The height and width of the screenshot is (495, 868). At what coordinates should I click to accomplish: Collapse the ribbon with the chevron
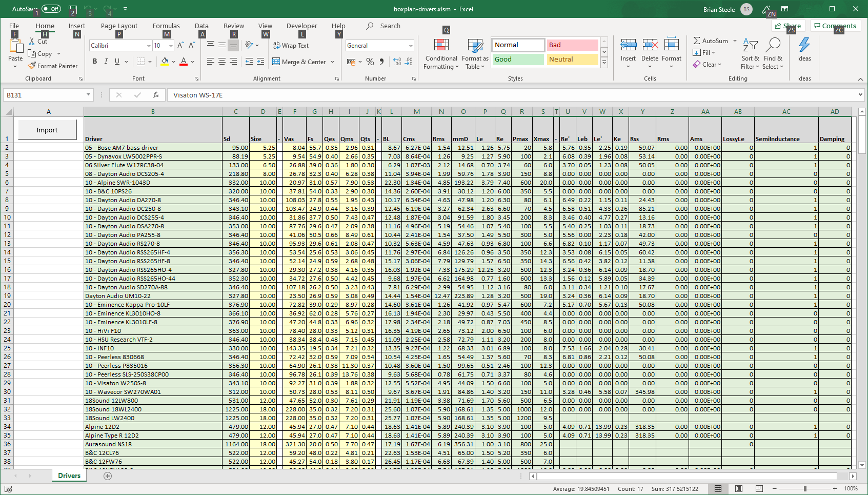tap(860, 78)
